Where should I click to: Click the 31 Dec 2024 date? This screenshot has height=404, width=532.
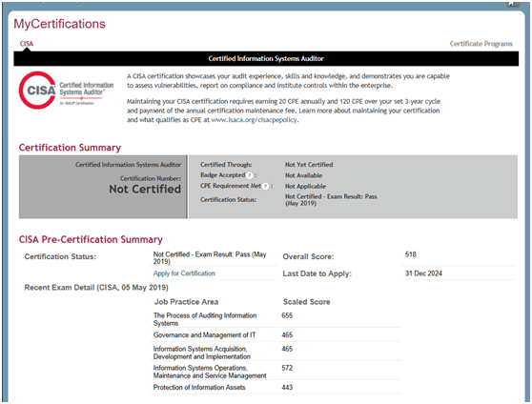click(x=423, y=273)
